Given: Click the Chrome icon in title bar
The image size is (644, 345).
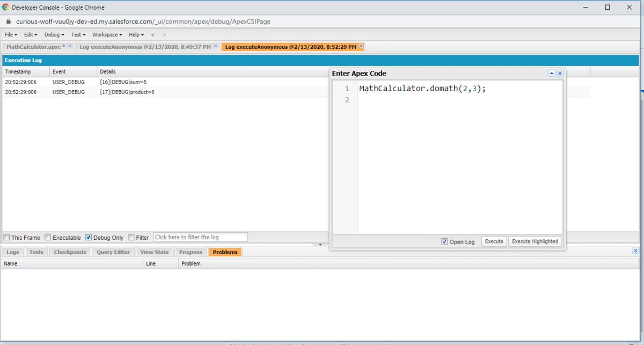Looking at the screenshot, I should (x=5, y=7).
